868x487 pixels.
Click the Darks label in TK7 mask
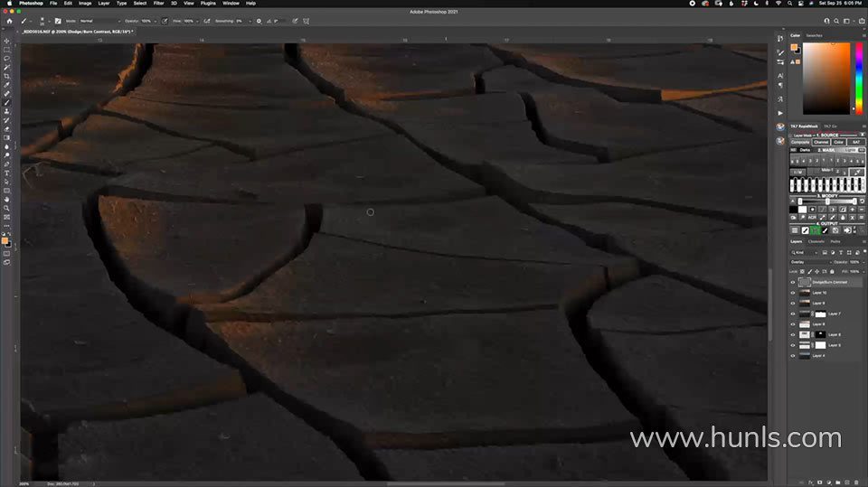click(x=805, y=150)
